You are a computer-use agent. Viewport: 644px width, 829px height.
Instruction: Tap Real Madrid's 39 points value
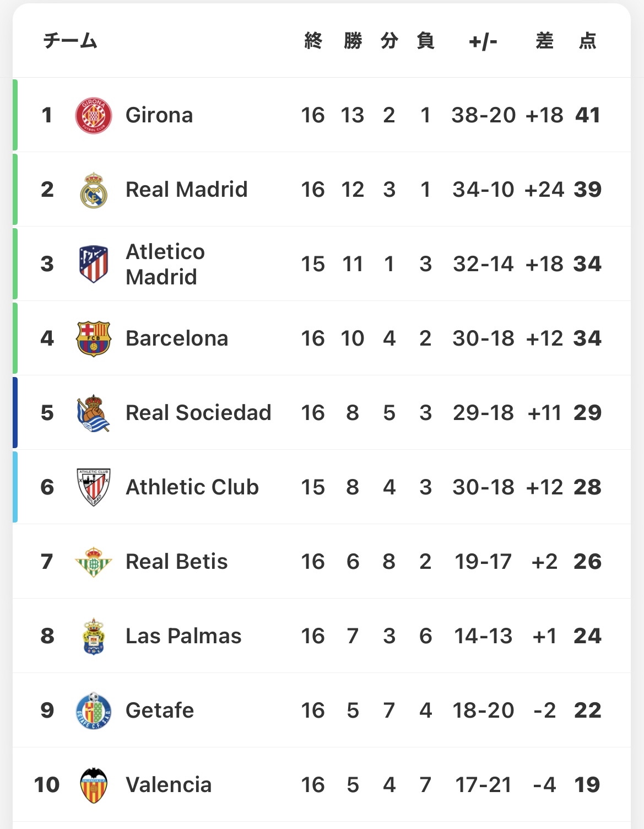588,190
